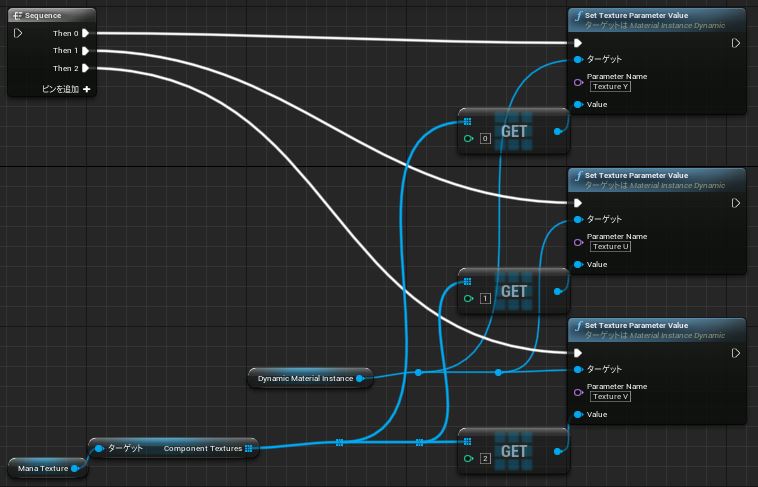Click the Then 2 output execution pin
The height and width of the screenshot is (487, 758).
point(86,68)
